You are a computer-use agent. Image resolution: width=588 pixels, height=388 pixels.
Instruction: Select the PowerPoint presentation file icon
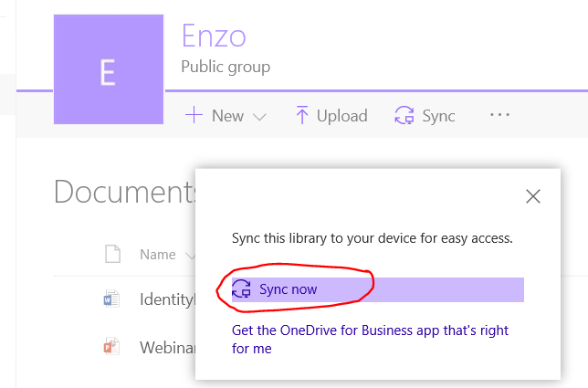(x=112, y=347)
